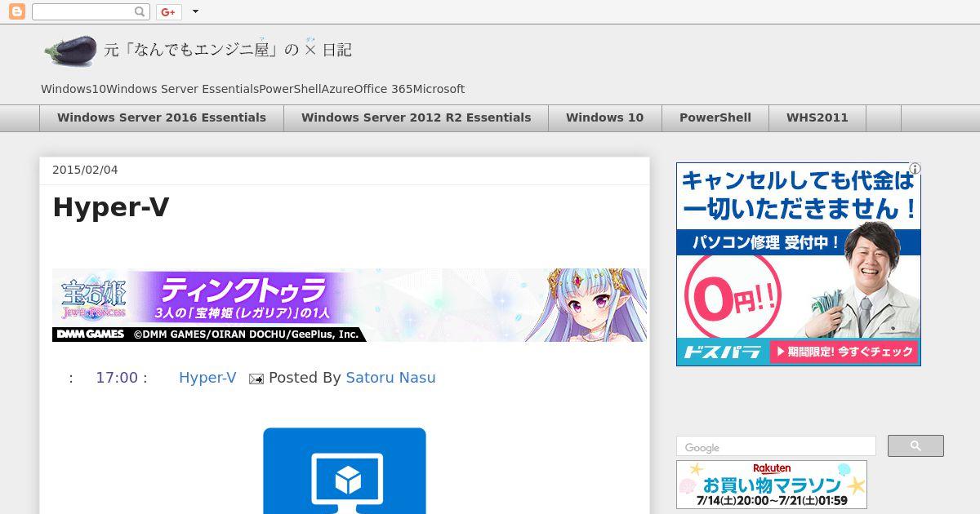Open Windows Server 2012 R2 Essentials tab
Image resolution: width=980 pixels, height=514 pixels.
(416, 117)
